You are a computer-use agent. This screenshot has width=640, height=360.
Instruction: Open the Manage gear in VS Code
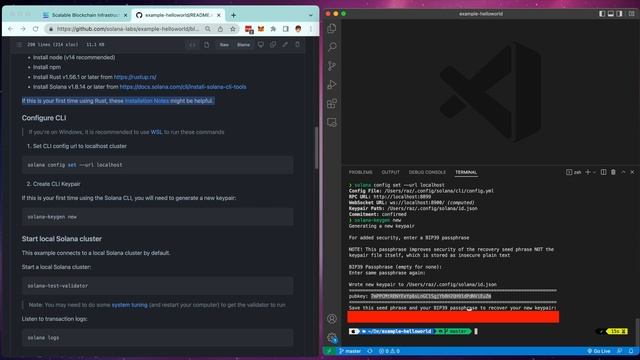click(332, 337)
